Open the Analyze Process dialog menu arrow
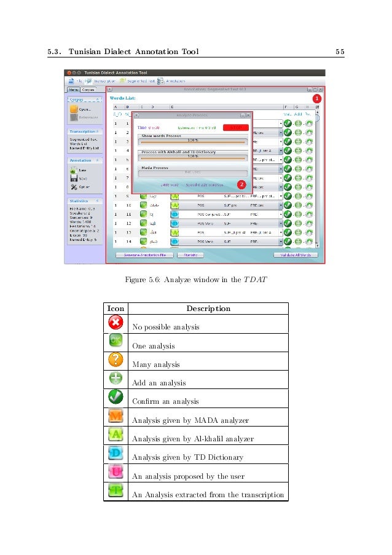The image size is (392, 555). point(137,116)
